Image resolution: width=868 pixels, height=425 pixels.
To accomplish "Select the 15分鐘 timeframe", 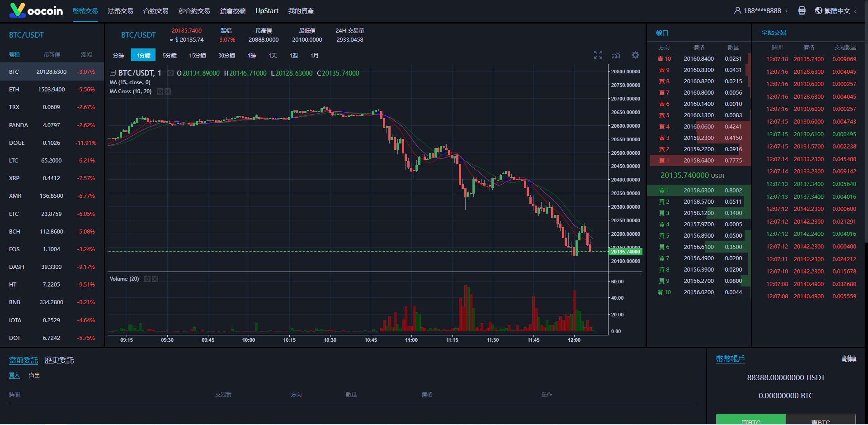I will pos(198,56).
